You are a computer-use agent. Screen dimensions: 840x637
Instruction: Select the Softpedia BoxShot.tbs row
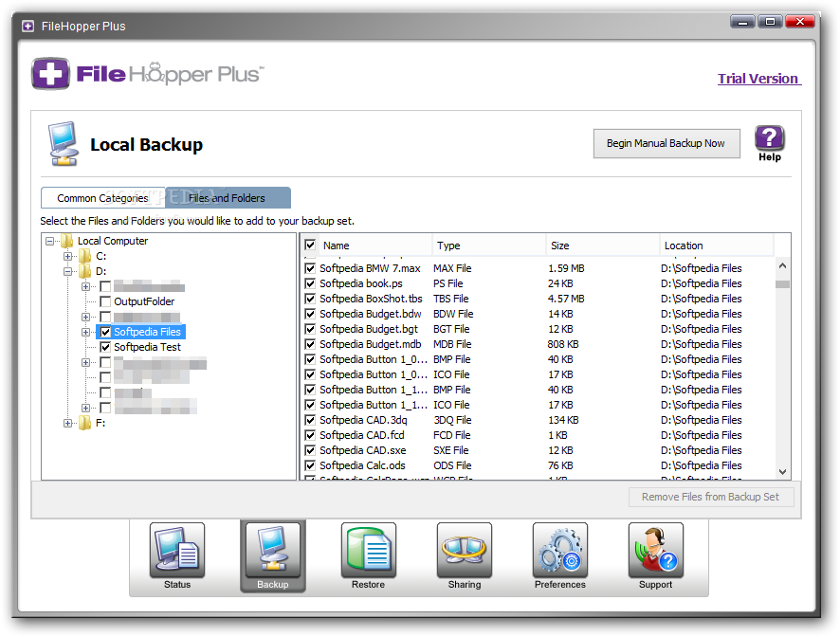pos(538,299)
